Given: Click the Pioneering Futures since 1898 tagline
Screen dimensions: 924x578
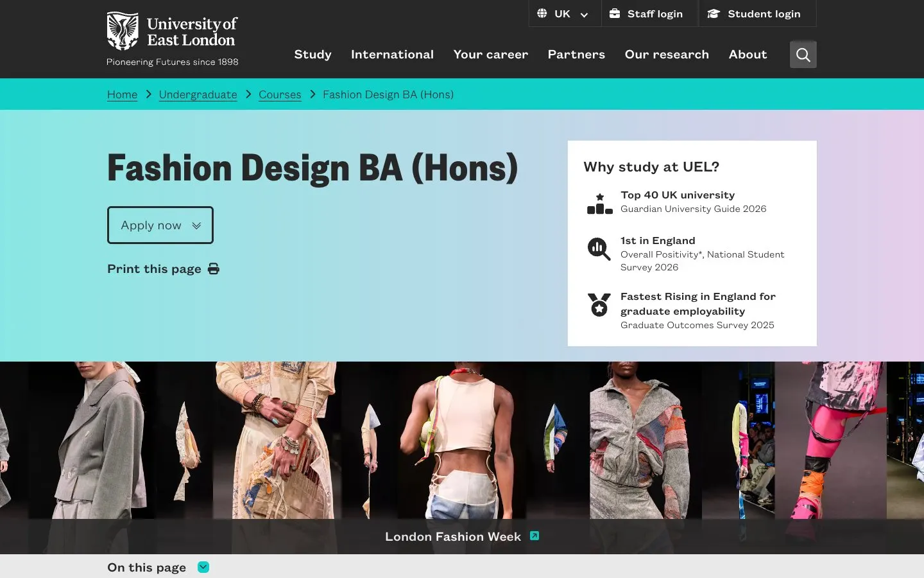Looking at the screenshot, I should 172,62.
